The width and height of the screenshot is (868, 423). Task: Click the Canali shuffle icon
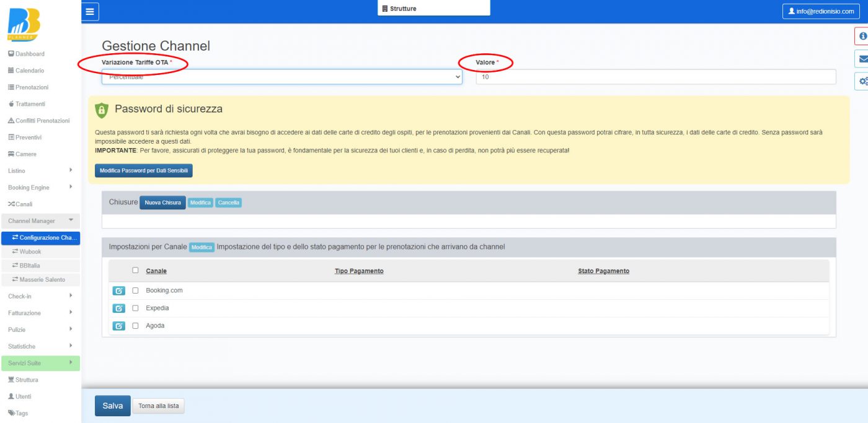pyautogui.click(x=11, y=204)
